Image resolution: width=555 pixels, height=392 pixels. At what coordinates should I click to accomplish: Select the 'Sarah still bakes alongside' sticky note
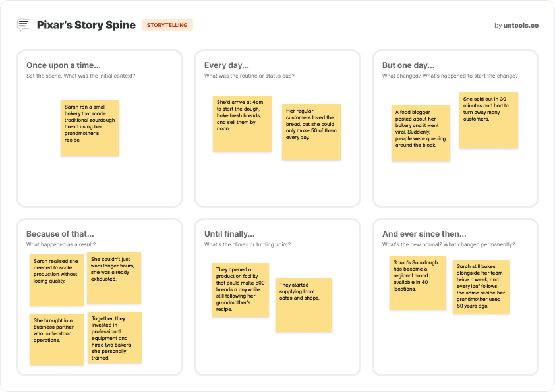[x=481, y=286]
